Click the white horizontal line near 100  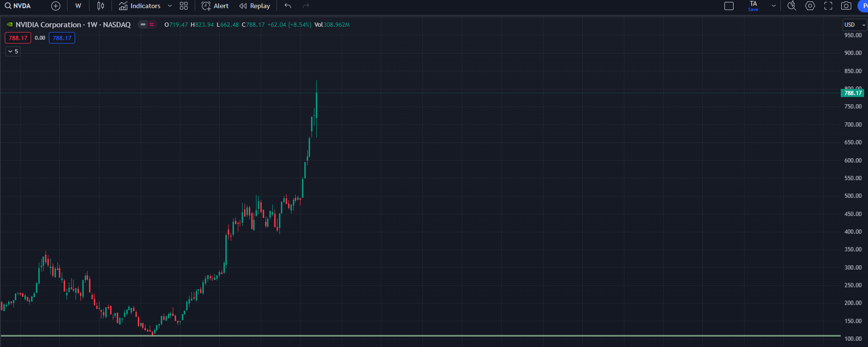420,336
